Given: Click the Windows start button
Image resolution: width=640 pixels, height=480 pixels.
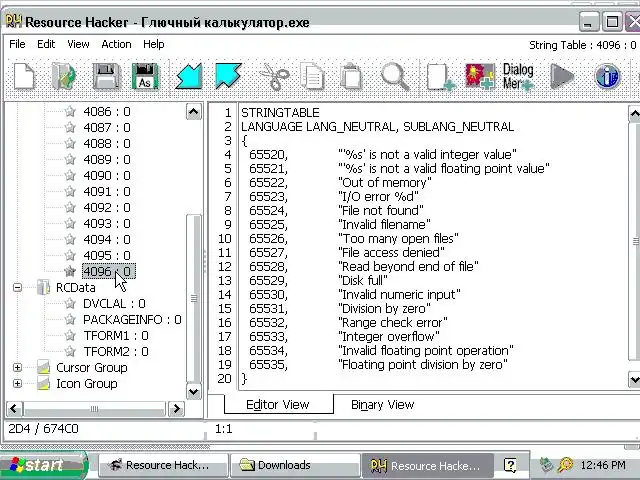Looking at the screenshot, I should 43,465.
